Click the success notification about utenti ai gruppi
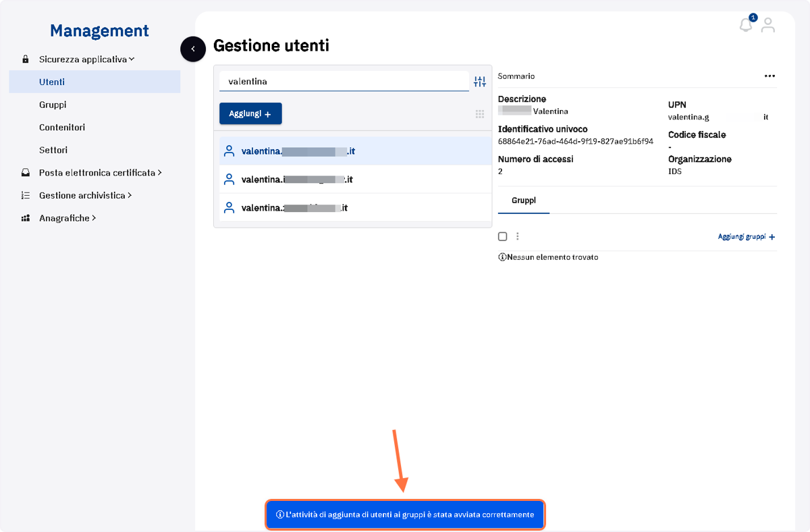 click(405, 514)
